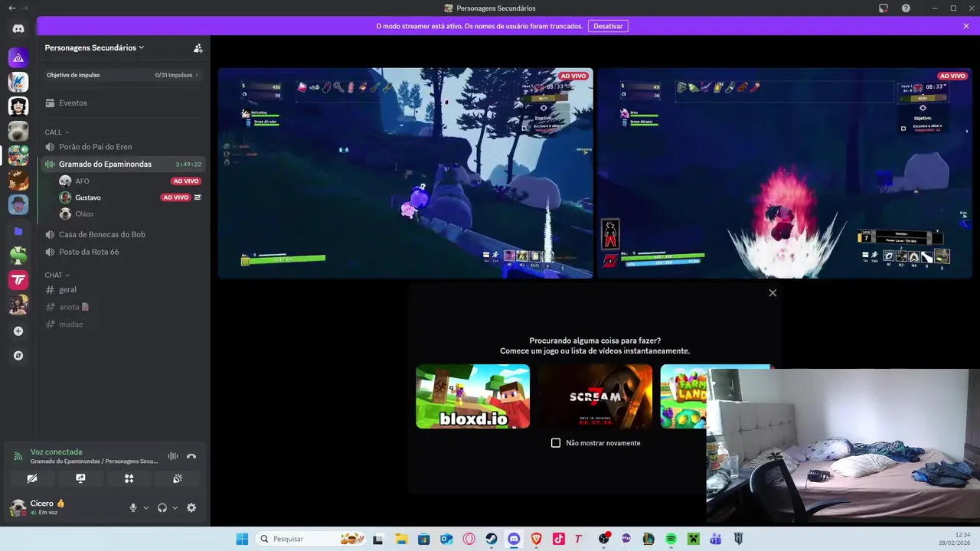Open noise suppression waveform icon

point(173,456)
